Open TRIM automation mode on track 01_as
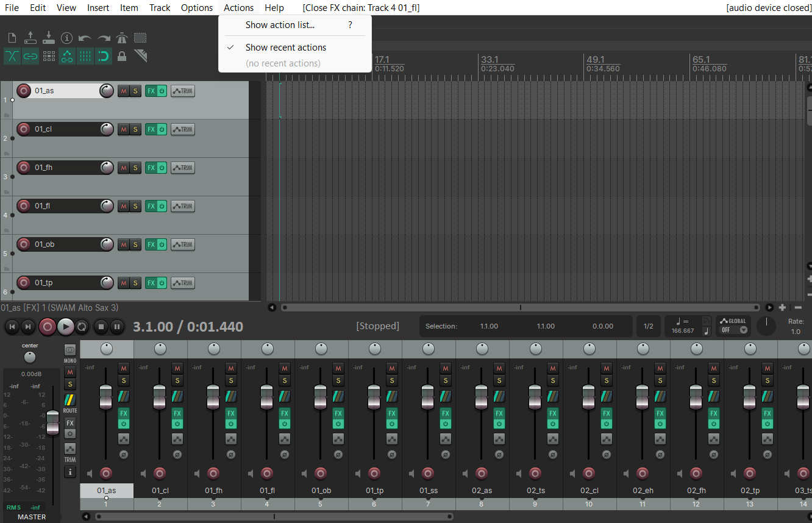Screen dimensions: 812x523 click(x=183, y=91)
